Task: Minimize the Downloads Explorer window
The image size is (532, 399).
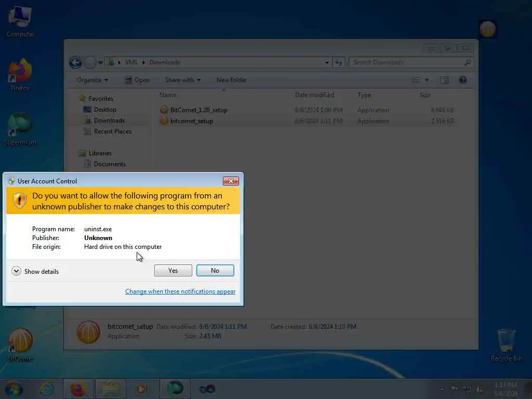Action: 432,48
